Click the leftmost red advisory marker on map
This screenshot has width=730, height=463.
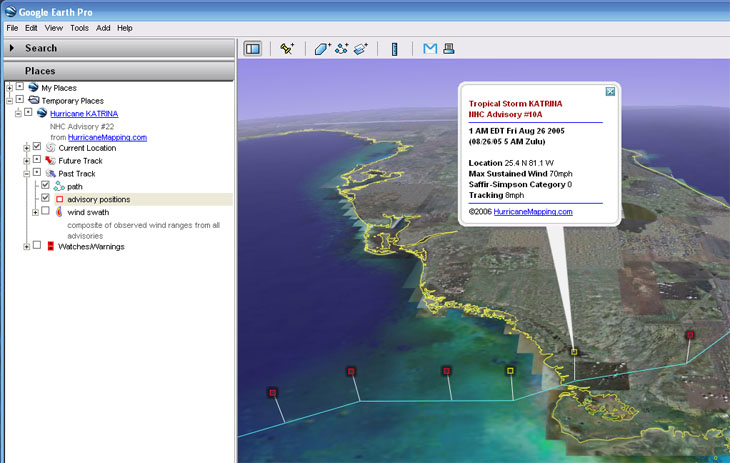click(x=273, y=393)
